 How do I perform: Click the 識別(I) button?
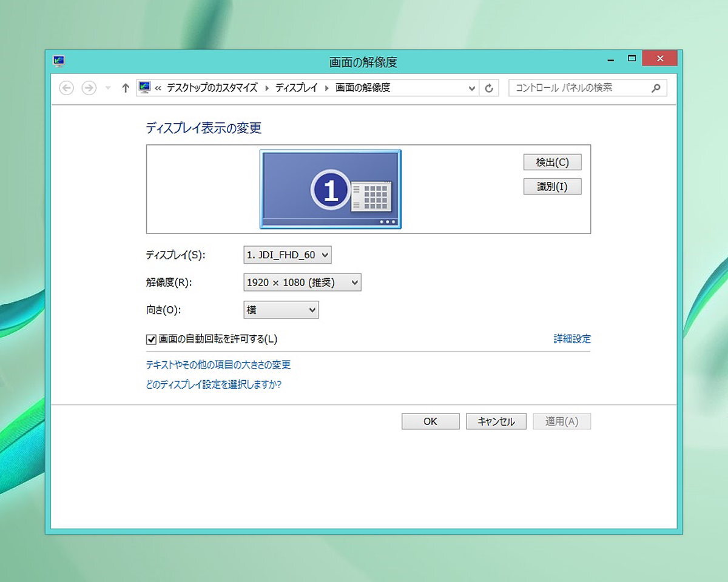click(x=552, y=187)
